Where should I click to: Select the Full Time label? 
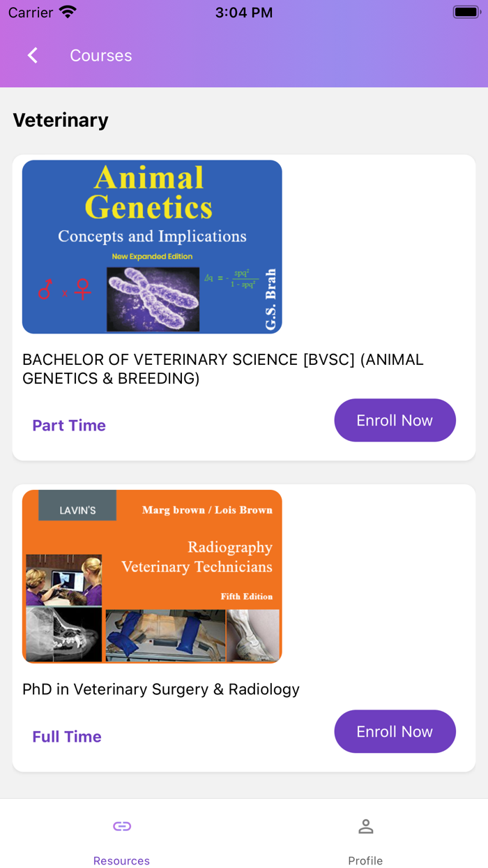66,736
